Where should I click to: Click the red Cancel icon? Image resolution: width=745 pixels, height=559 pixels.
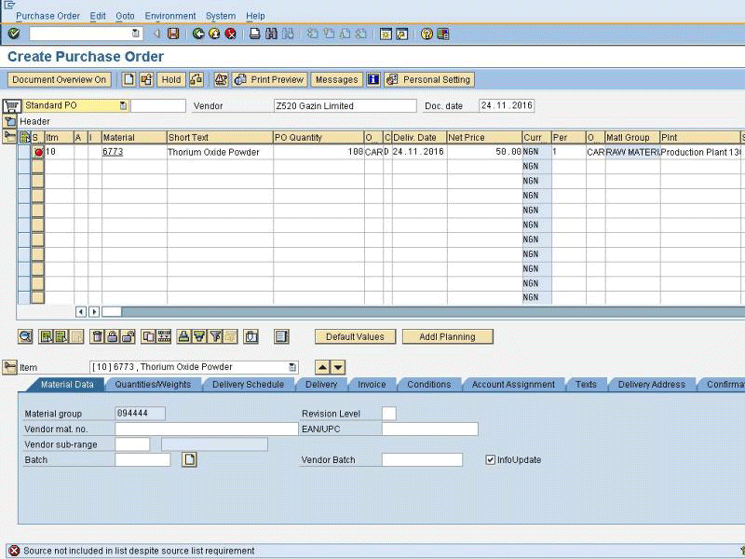230,34
